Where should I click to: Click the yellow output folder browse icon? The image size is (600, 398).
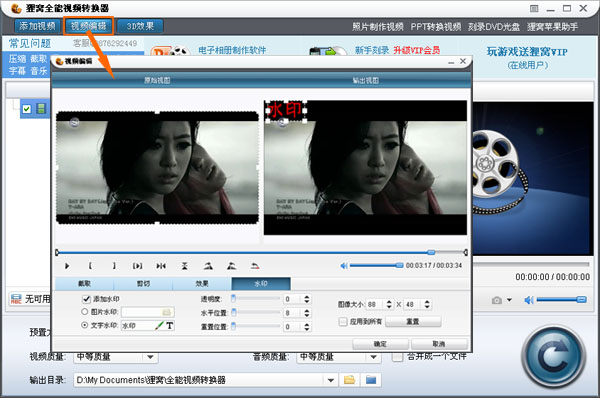coord(349,380)
